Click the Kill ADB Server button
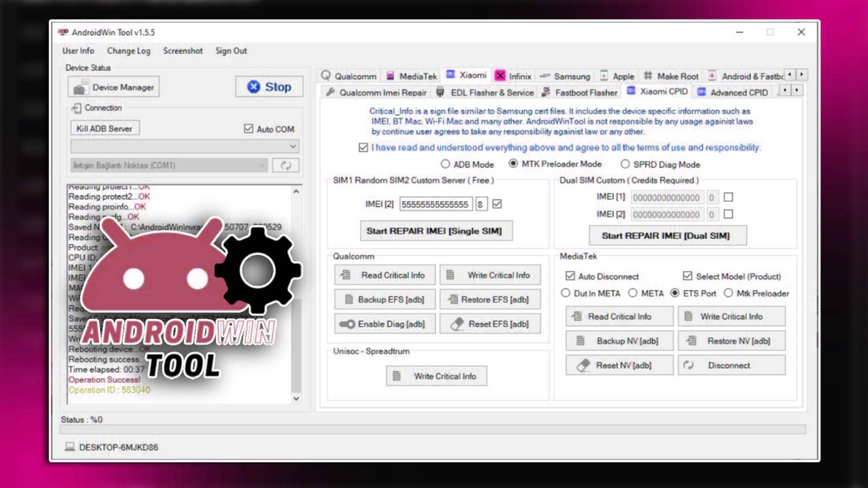This screenshot has height=488, width=868. (x=104, y=128)
